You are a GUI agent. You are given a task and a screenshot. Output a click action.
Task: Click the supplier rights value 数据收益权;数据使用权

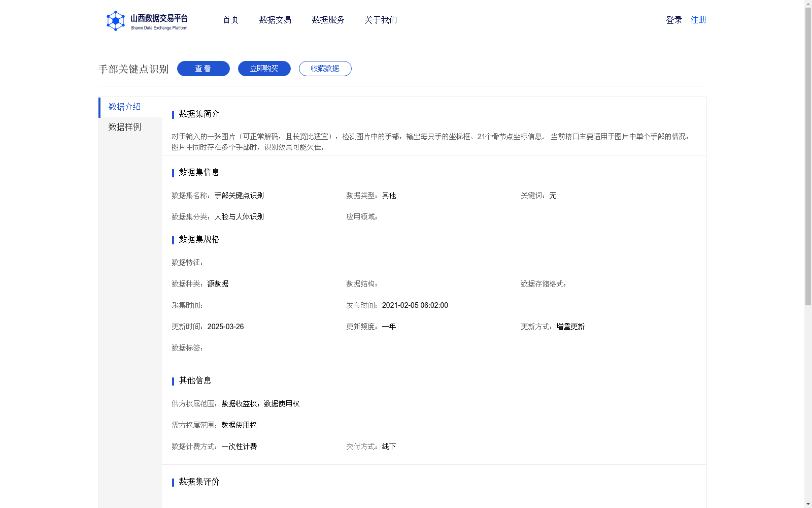coord(260,404)
